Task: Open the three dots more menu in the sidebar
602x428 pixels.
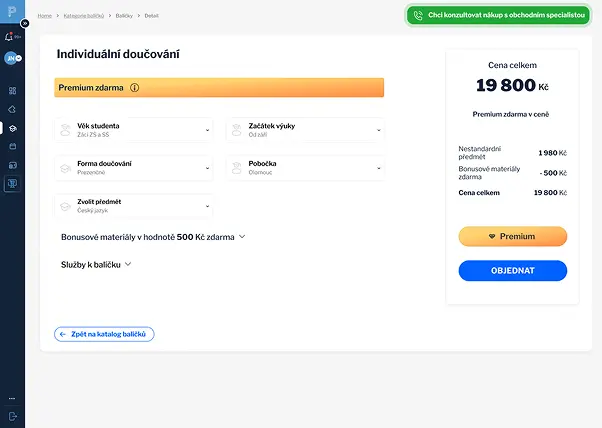Action: point(12,398)
